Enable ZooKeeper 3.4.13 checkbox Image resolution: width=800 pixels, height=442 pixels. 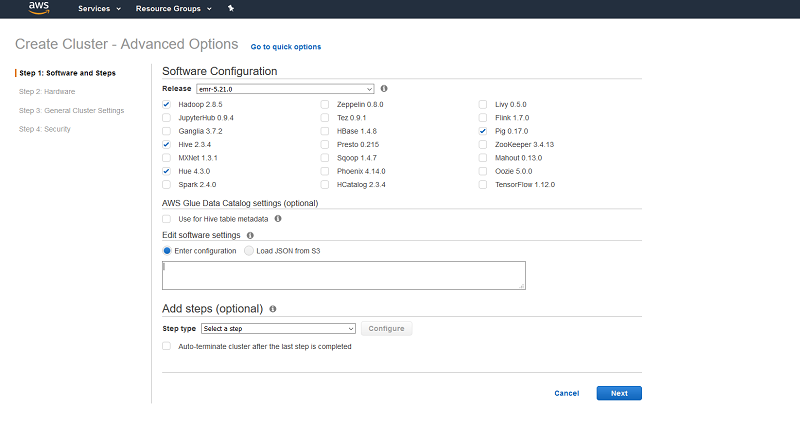tap(483, 144)
